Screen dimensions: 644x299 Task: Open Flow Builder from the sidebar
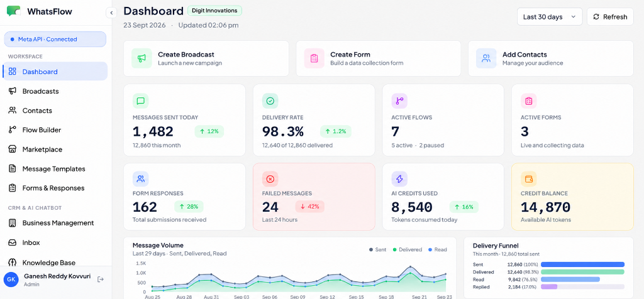click(x=55, y=130)
